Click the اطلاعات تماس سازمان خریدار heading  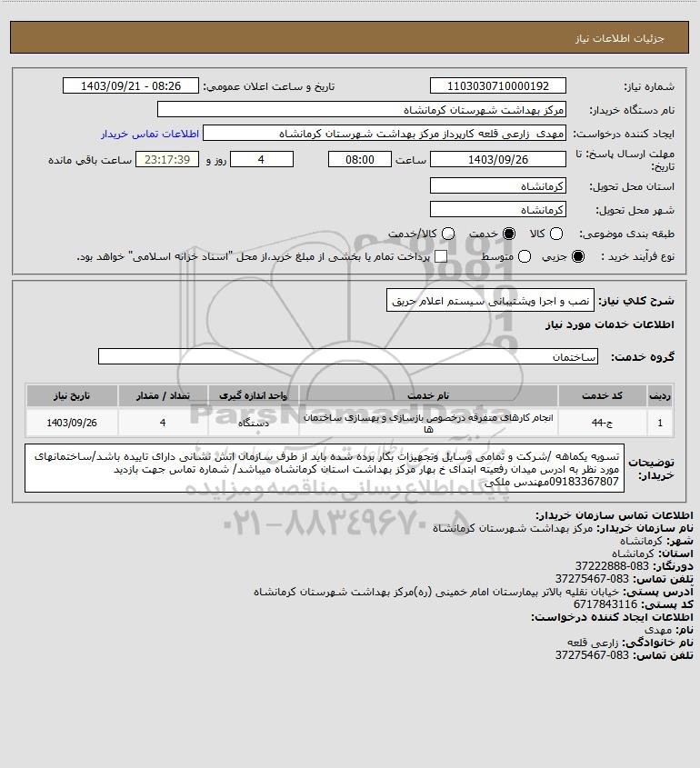coord(615,515)
